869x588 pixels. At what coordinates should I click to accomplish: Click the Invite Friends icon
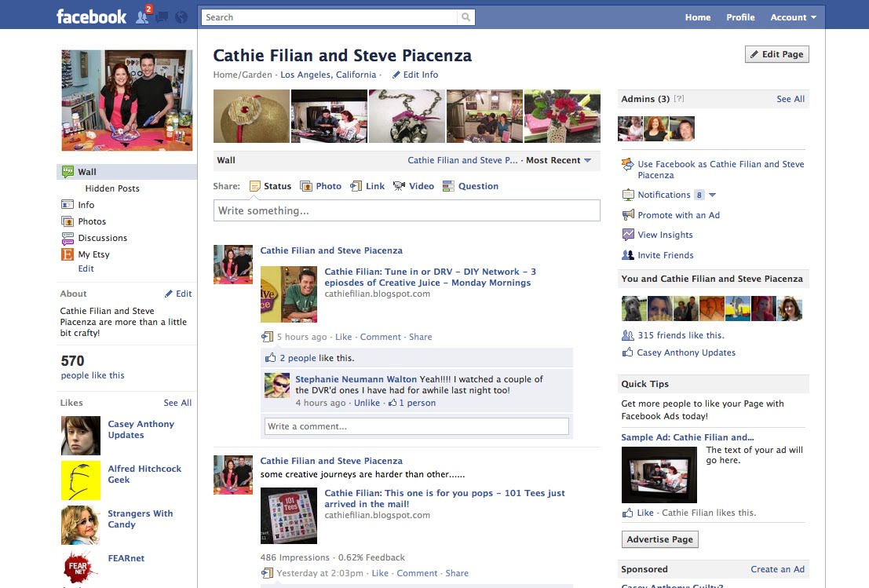point(628,255)
